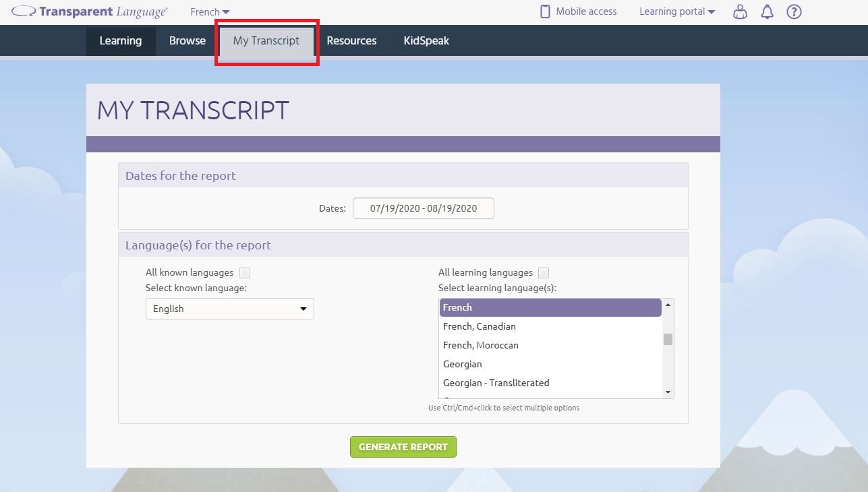Select Georgian from the learning languages list
This screenshot has height=492, width=868.
tap(463, 364)
